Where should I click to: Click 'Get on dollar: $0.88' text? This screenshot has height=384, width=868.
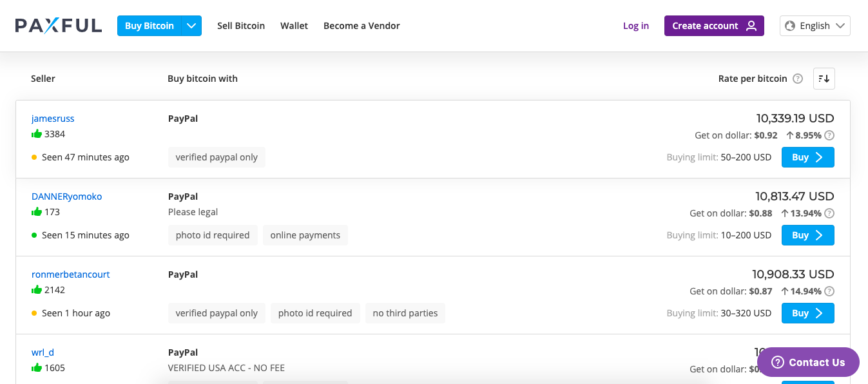[731, 213]
